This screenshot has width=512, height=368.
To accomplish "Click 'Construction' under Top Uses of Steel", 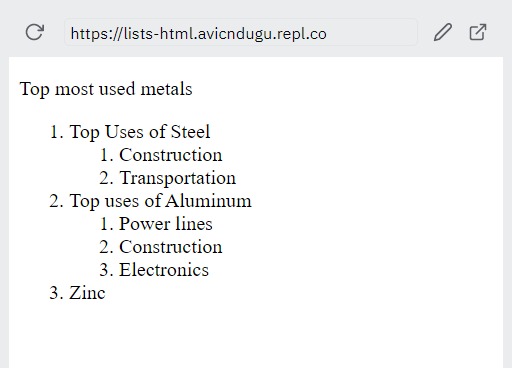I will [x=171, y=155].
